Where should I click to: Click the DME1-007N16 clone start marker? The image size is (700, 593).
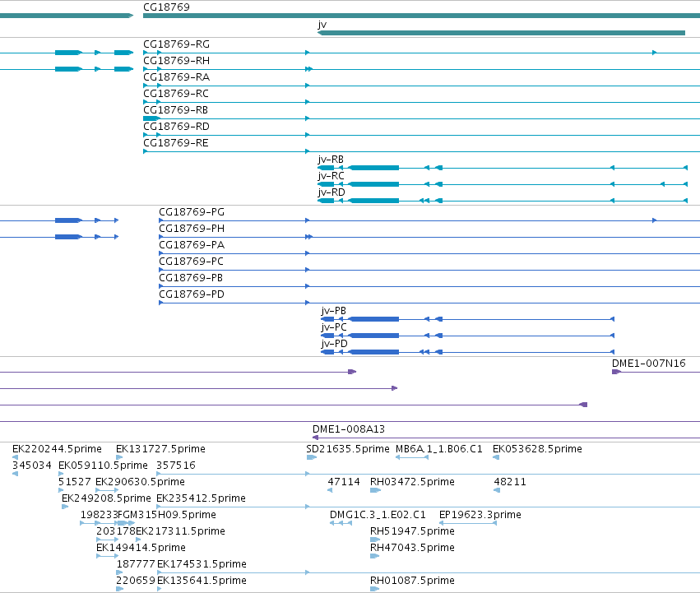tap(617, 372)
